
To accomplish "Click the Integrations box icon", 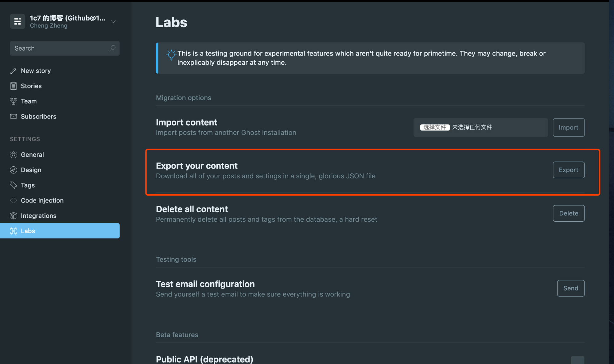I will point(13,216).
